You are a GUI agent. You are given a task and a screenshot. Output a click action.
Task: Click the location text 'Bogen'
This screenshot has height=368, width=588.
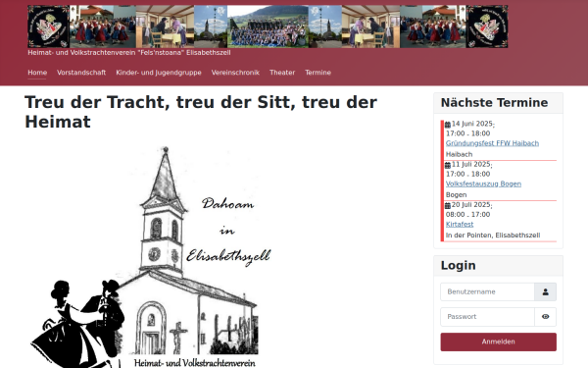pos(456,195)
